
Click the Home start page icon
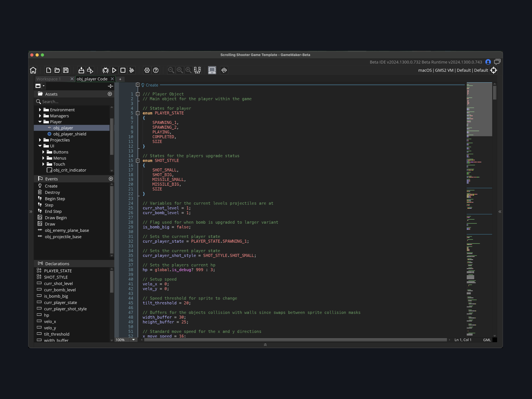point(33,70)
